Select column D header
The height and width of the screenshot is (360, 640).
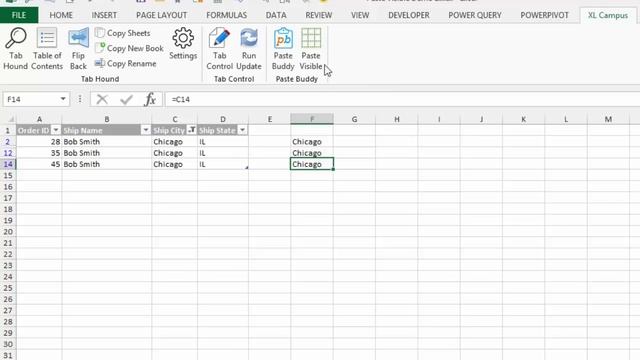click(223, 119)
